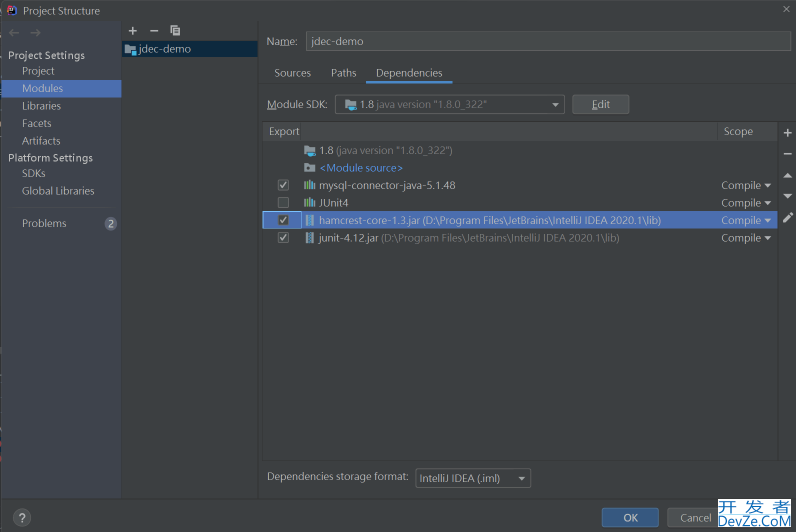
Task: Click the JUnit4 library icon
Action: pyautogui.click(x=310, y=202)
